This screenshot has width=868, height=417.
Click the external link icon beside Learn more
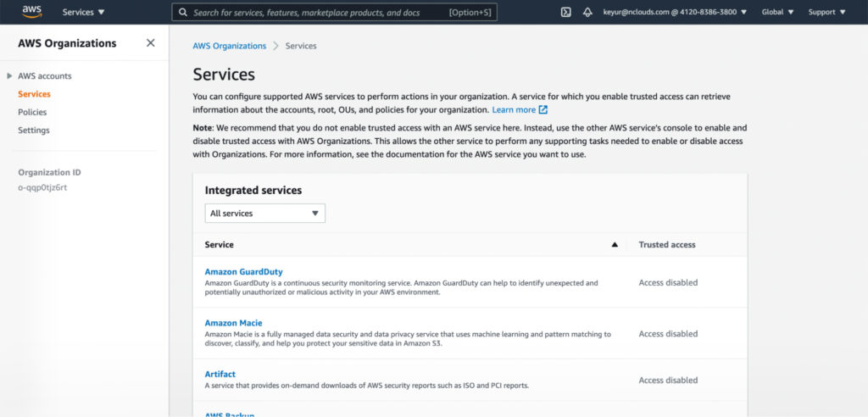coord(543,109)
